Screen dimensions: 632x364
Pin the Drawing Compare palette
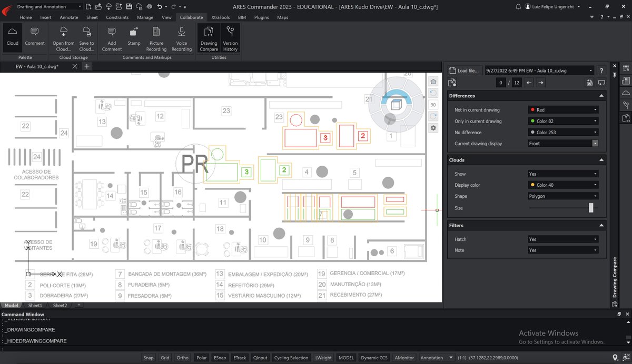point(615,76)
